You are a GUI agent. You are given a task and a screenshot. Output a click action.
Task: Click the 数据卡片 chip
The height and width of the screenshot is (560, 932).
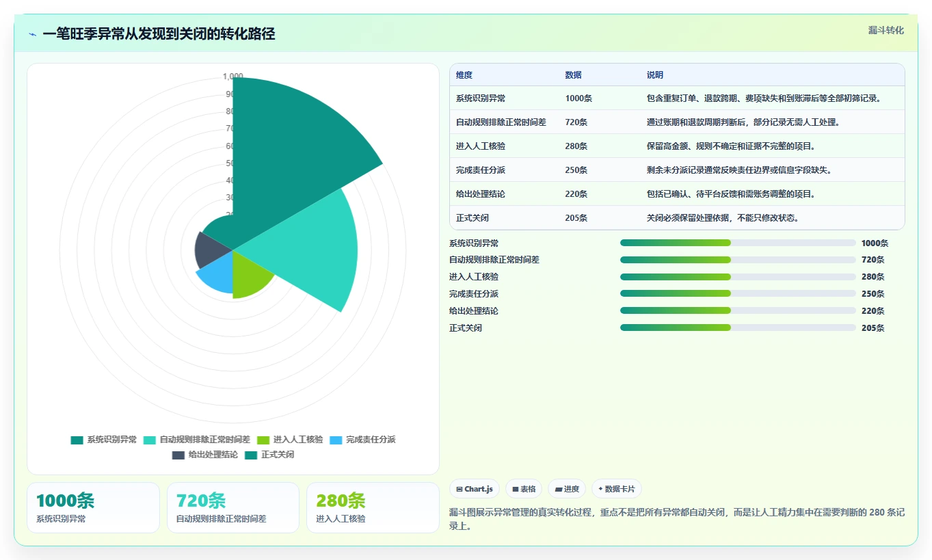617,489
